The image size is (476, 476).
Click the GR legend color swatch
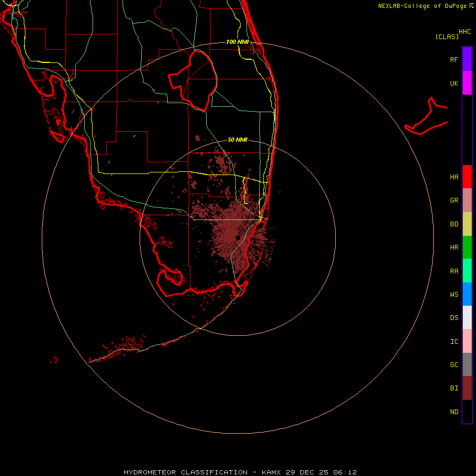pyautogui.click(x=467, y=200)
